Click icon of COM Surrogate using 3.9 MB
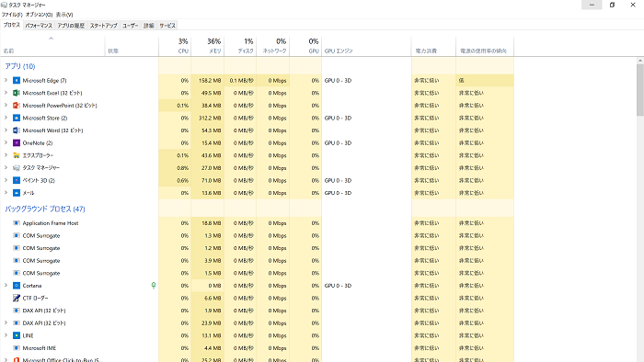The width and height of the screenshot is (644, 362). tap(17, 261)
